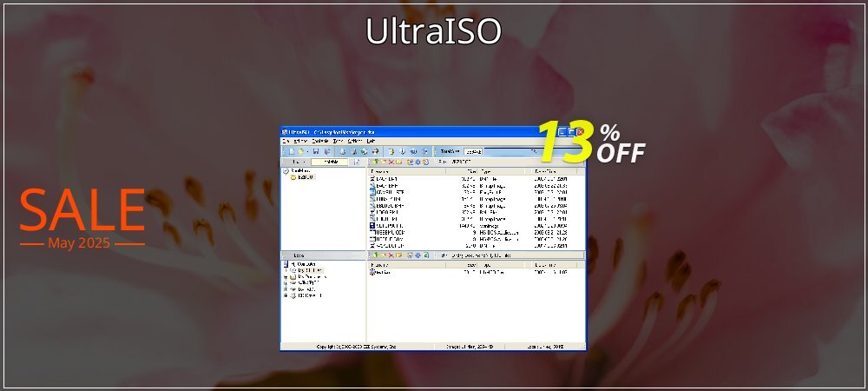Open the Options menu
Viewport: 868px width, 391px height.
point(355,141)
